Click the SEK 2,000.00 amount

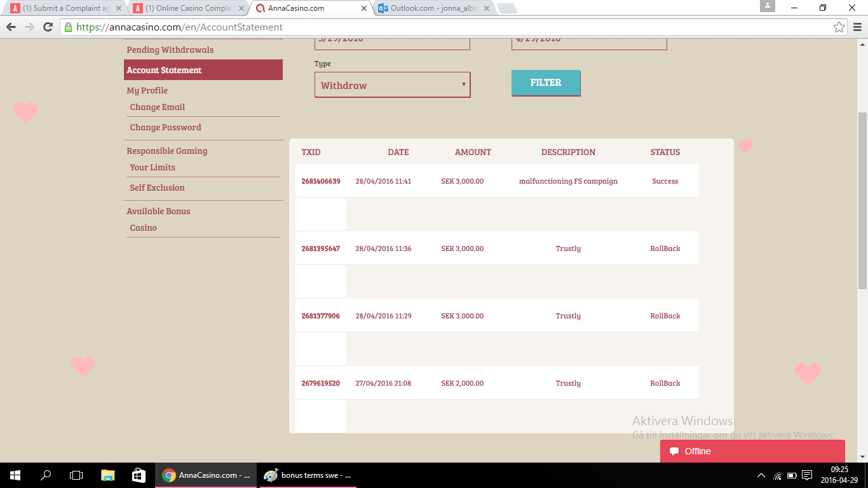463,383
